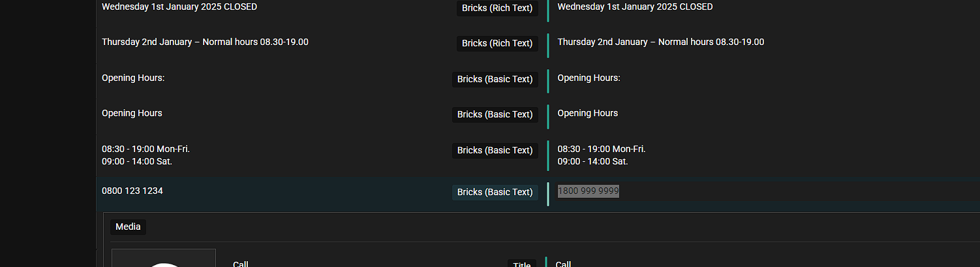Click Bricks (Basic Text) badge beside 0800 number
This screenshot has width=980, height=267.
495,192
